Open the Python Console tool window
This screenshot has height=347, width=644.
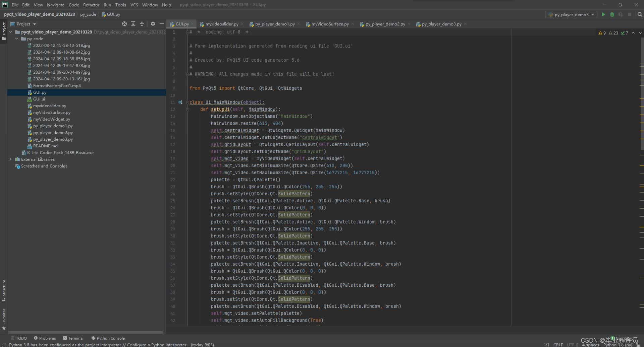pos(108,338)
